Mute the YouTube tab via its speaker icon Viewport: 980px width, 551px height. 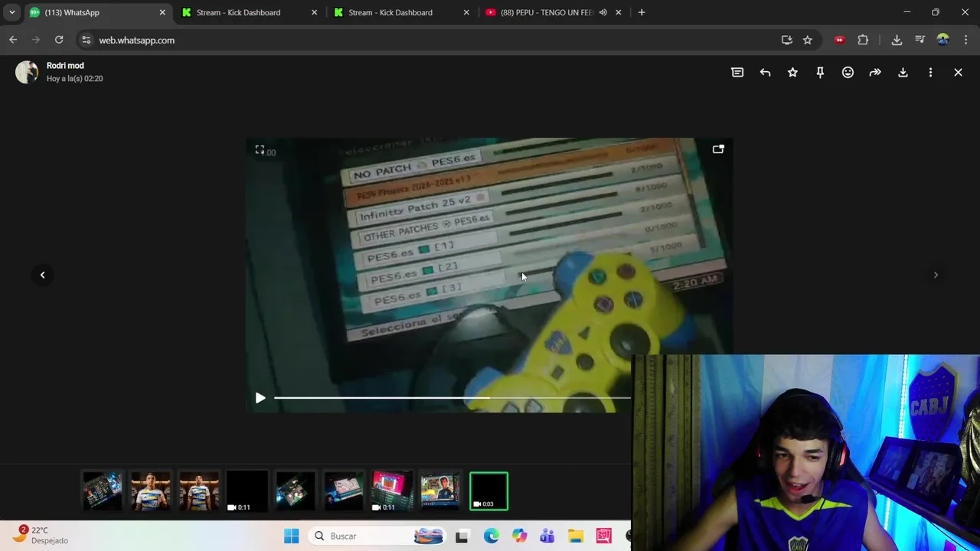coord(603,12)
